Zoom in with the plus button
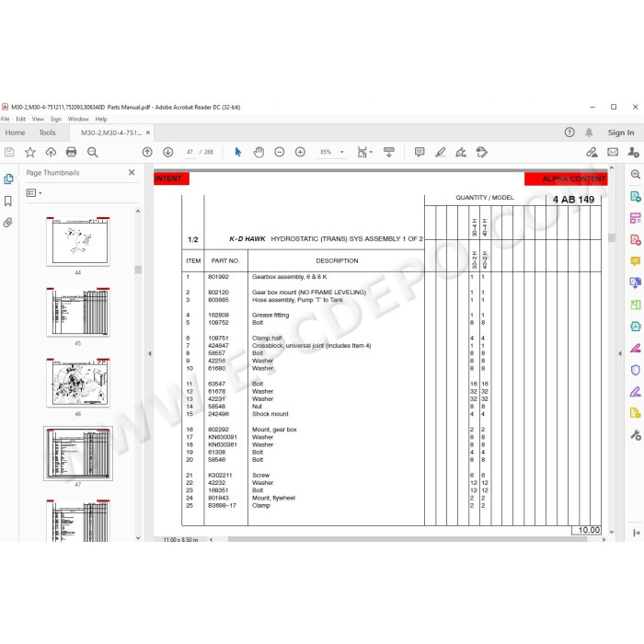The width and height of the screenshot is (644, 644). click(300, 153)
